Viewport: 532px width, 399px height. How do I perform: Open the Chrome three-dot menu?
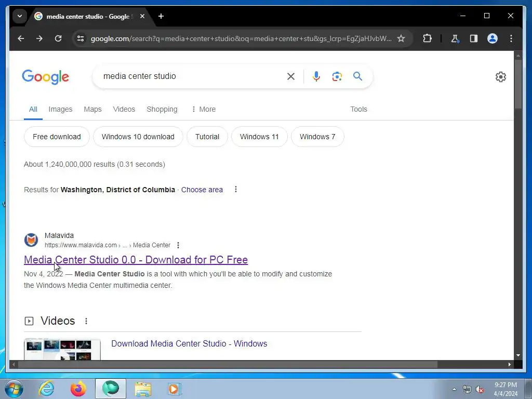pos(511,38)
